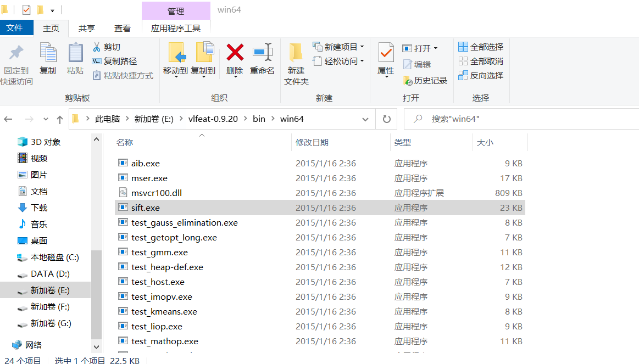Navigate back with the back arrow
639x364 pixels.
[x=9, y=119]
